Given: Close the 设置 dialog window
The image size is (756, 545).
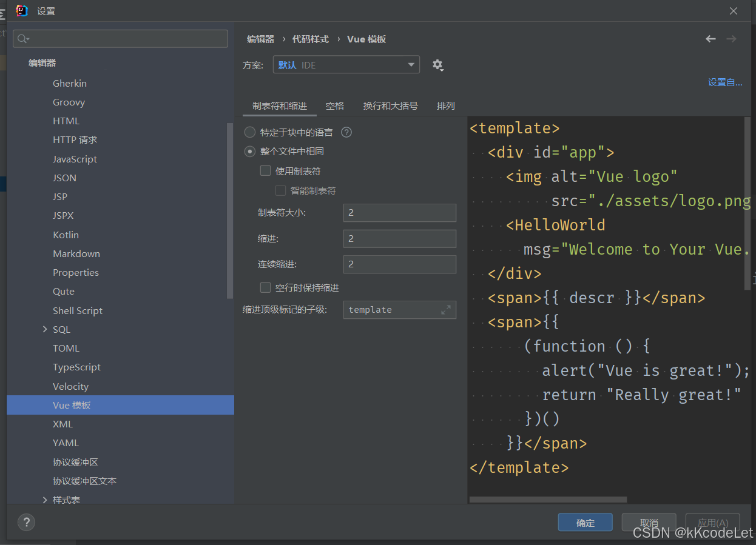Looking at the screenshot, I should click(x=734, y=11).
